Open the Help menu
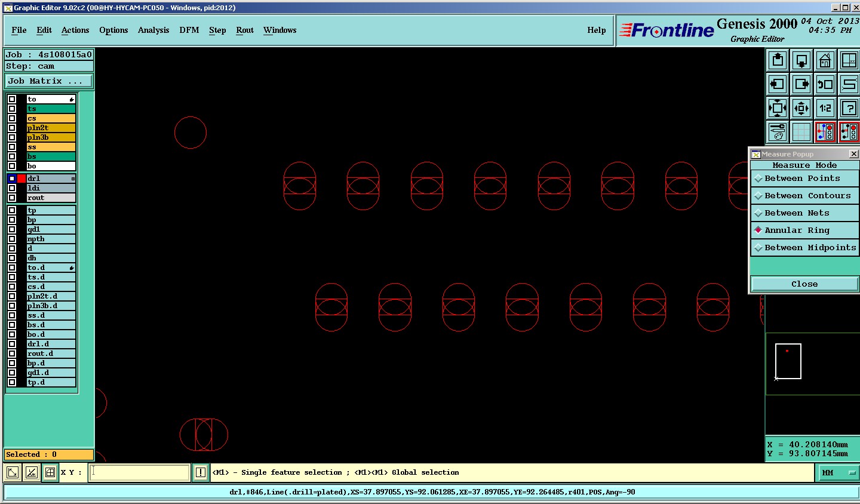860x504 pixels. click(x=597, y=30)
